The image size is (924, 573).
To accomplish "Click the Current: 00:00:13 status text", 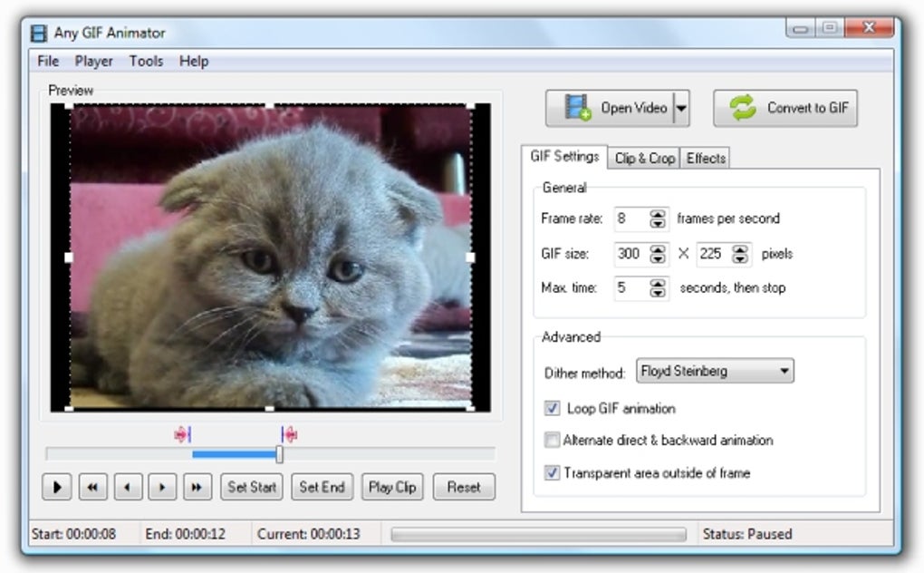I will 308,534.
